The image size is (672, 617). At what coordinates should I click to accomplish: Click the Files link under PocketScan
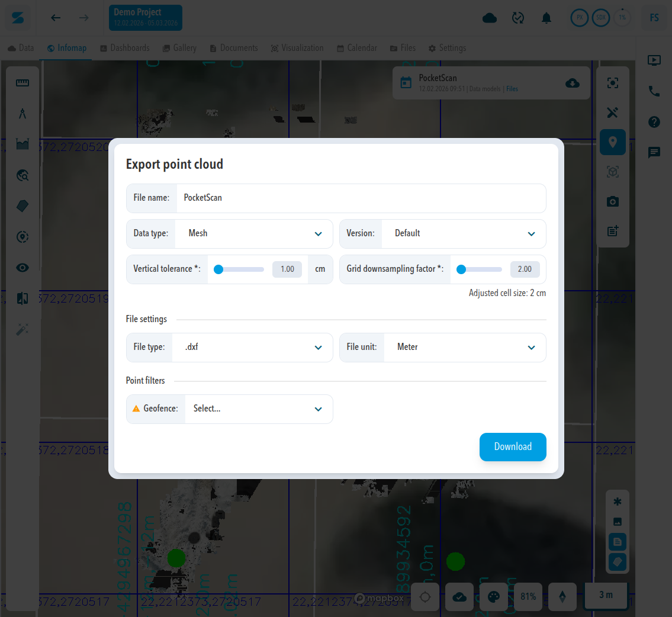512,89
